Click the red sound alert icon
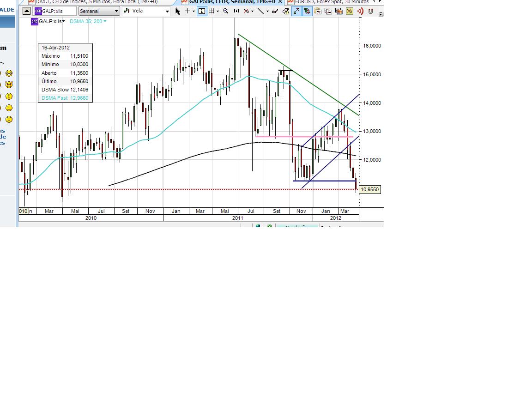 pyautogui.click(x=360, y=11)
